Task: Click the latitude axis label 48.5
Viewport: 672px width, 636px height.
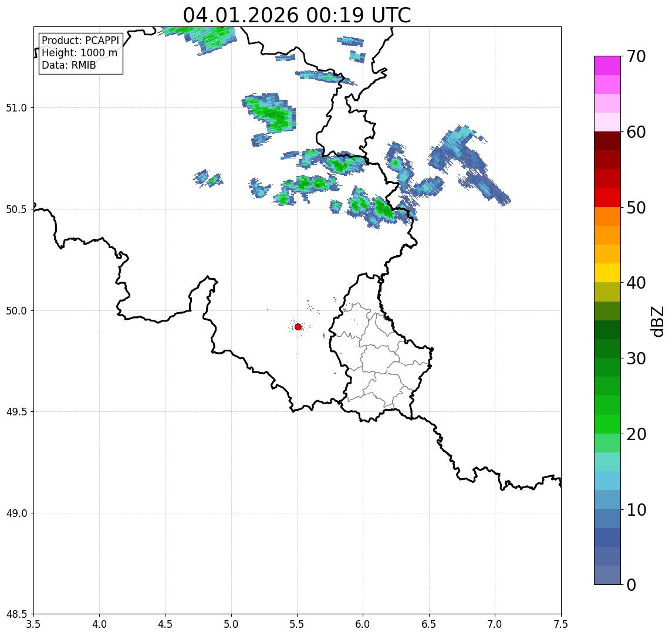Action: (16, 614)
